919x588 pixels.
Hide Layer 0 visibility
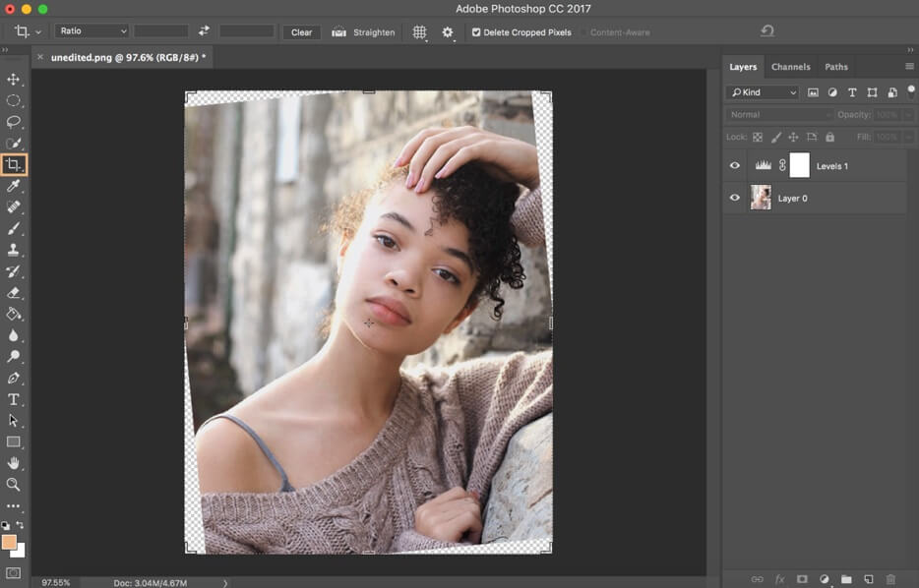click(734, 198)
